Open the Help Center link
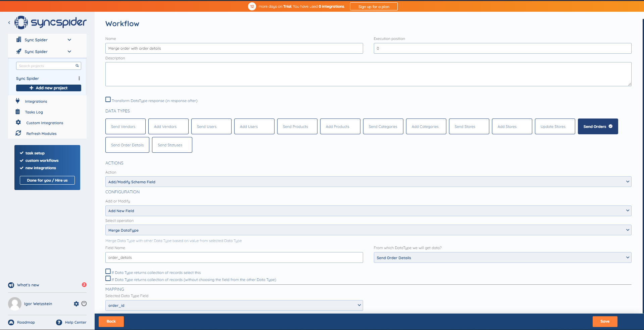 coord(76,322)
